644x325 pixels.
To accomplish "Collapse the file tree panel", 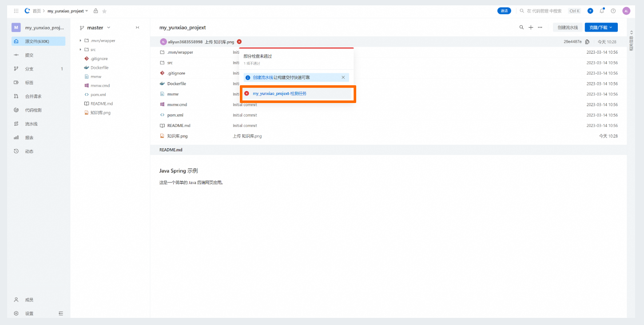I will (138, 28).
